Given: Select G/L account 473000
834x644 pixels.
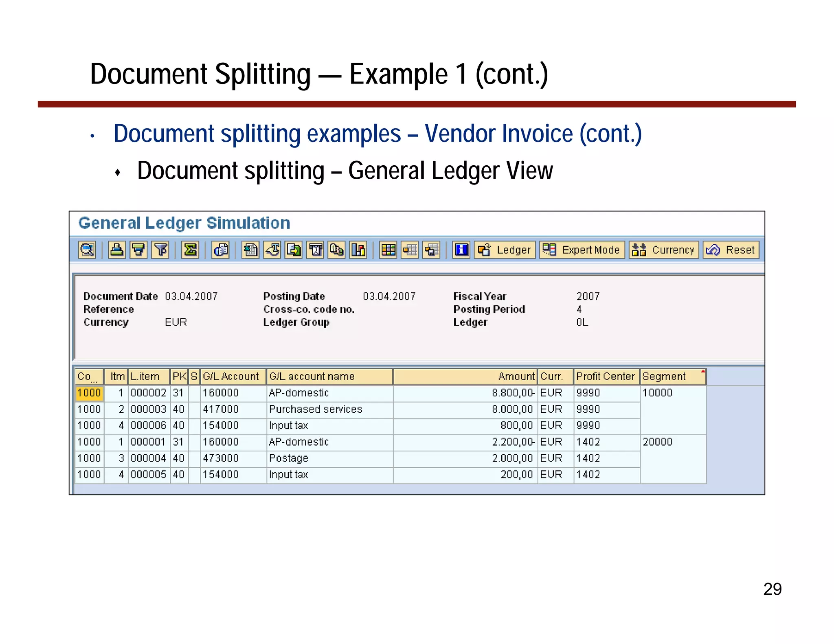Looking at the screenshot, I should 233,458.
